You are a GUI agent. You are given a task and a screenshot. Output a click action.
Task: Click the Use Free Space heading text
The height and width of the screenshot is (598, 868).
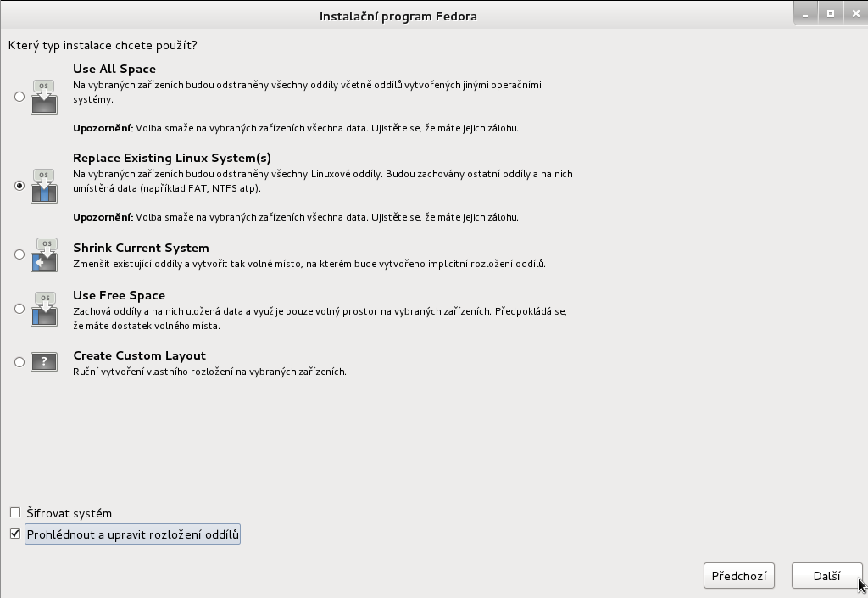[x=119, y=295]
